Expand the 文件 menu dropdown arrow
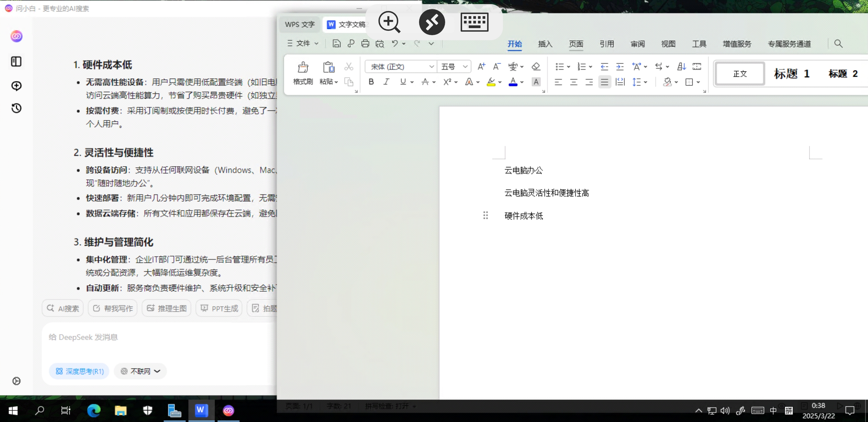Image resolution: width=868 pixels, height=422 pixels. click(x=316, y=43)
